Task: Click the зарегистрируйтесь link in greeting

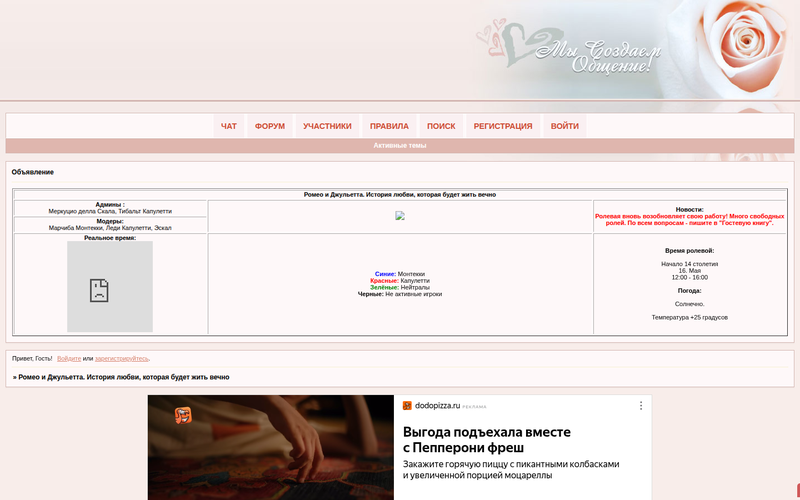Action: (x=122, y=358)
